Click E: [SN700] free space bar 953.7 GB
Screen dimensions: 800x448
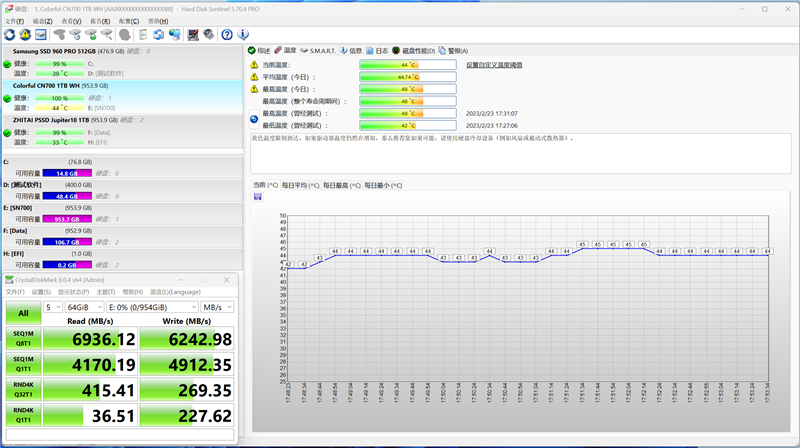[x=67, y=219]
